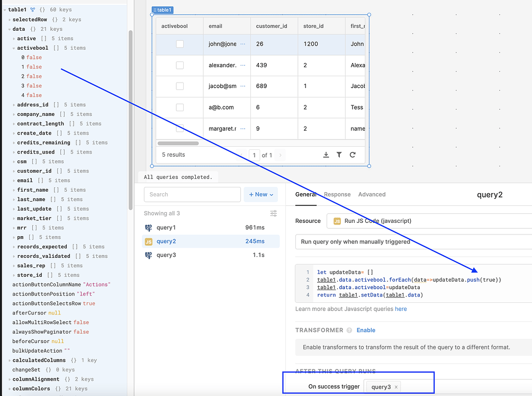This screenshot has width=532, height=396.
Task: Select query1 in the query list
Action: click(211, 228)
